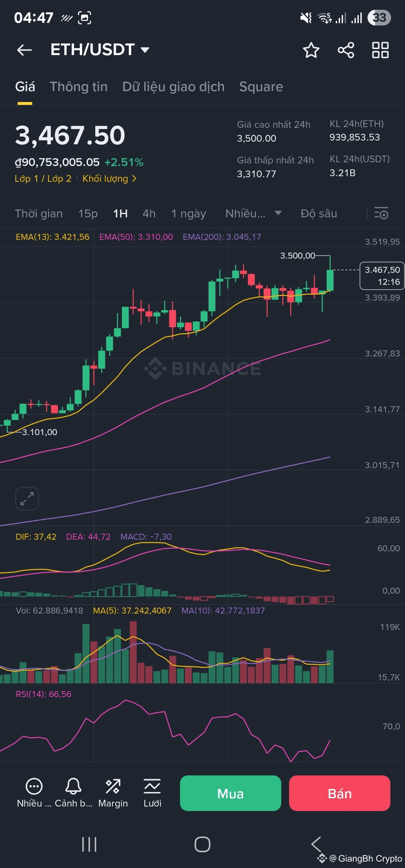
Task: Select the 1 ngày timeframe
Action: coord(189,214)
